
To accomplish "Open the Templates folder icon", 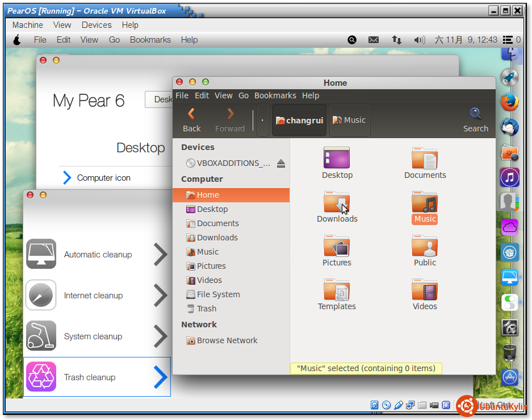I will point(337,291).
